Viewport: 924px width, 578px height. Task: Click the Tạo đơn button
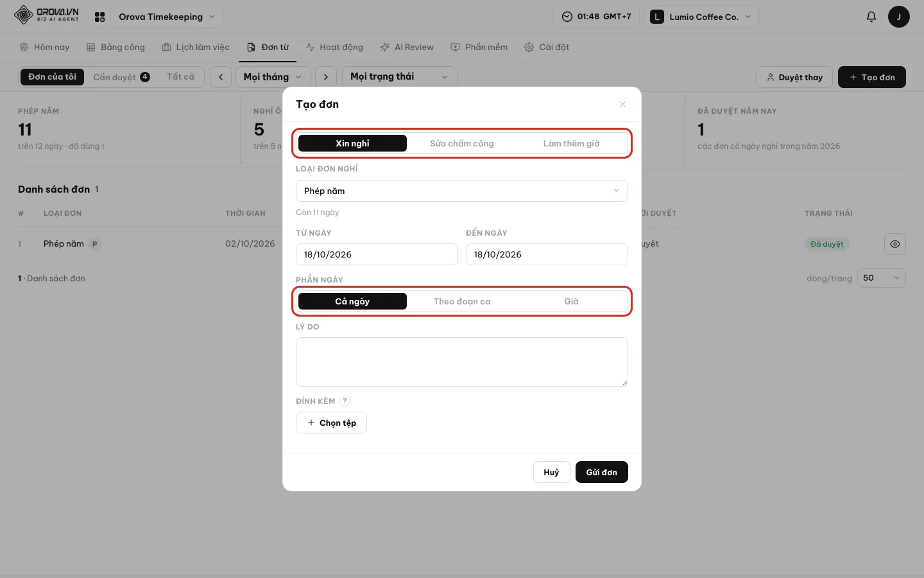pyautogui.click(x=872, y=77)
